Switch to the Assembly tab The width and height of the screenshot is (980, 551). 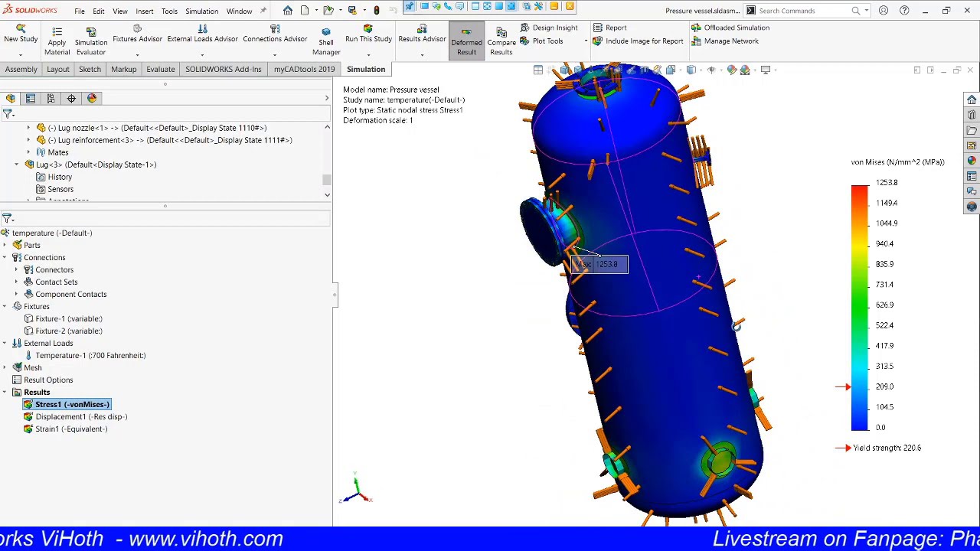(x=21, y=69)
